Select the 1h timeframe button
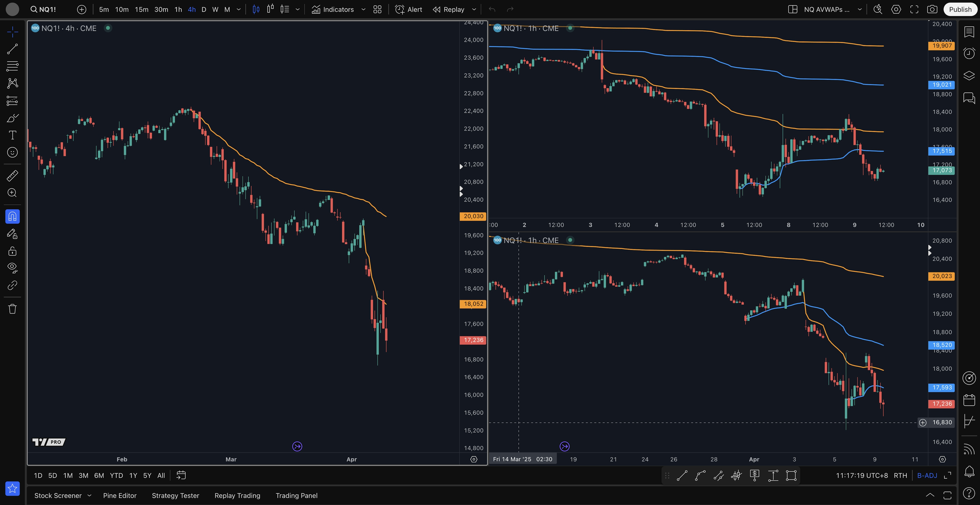Viewport: 980px width, 505px height. point(178,9)
